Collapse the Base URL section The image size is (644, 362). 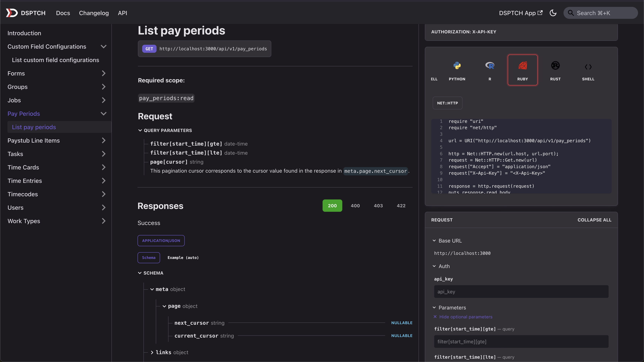tap(434, 240)
